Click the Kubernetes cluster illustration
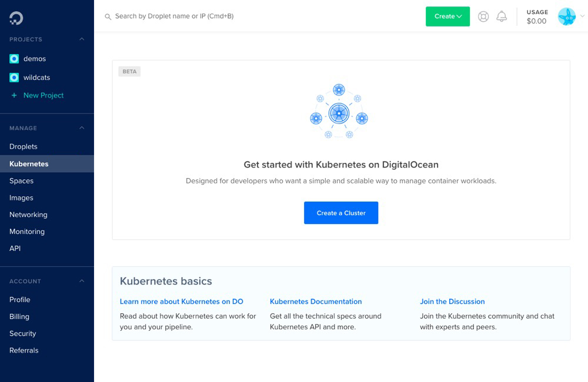The image size is (588, 382). click(x=339, y=112)
